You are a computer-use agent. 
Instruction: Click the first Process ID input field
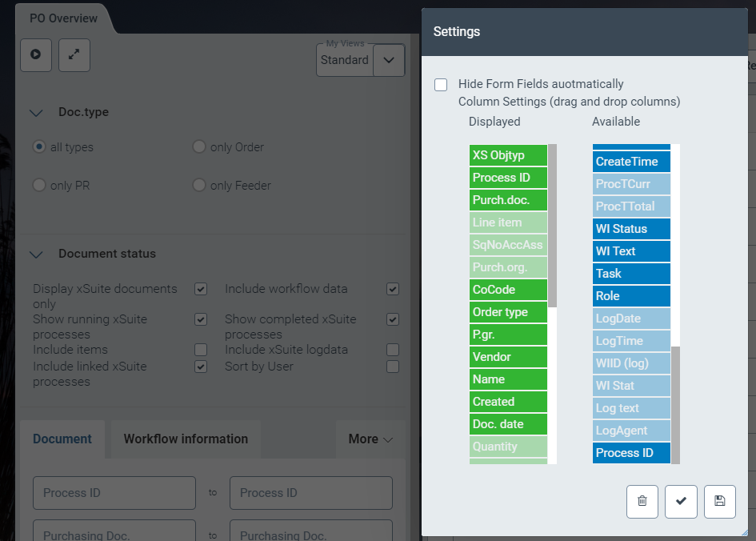tap(114, 493)
